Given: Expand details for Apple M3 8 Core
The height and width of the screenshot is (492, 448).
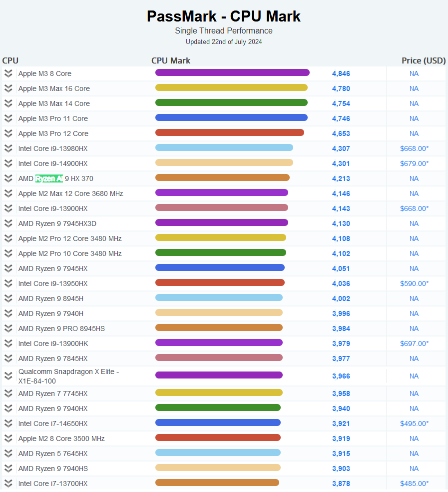Looking at the screenshot, I should point(8,73).
